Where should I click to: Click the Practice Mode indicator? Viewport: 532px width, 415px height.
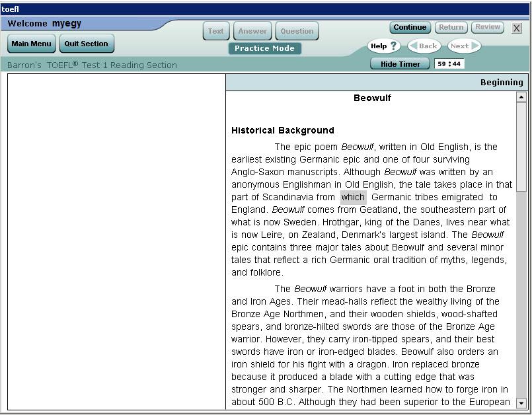pos(265,48)
